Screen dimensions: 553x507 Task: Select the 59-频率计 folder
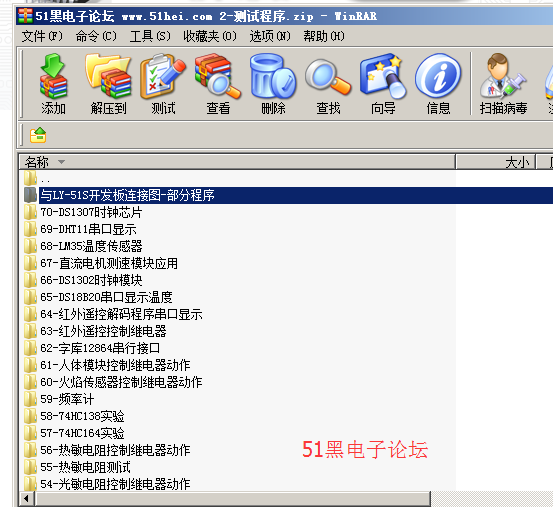67,399
